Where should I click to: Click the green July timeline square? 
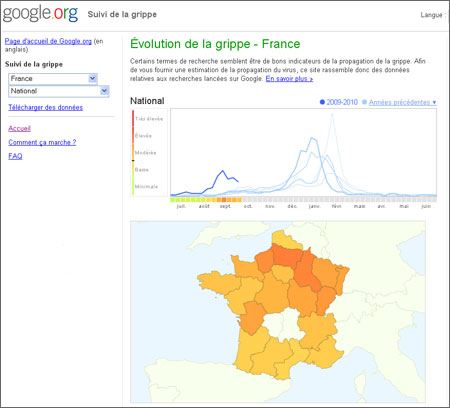(x=173, y=200)
